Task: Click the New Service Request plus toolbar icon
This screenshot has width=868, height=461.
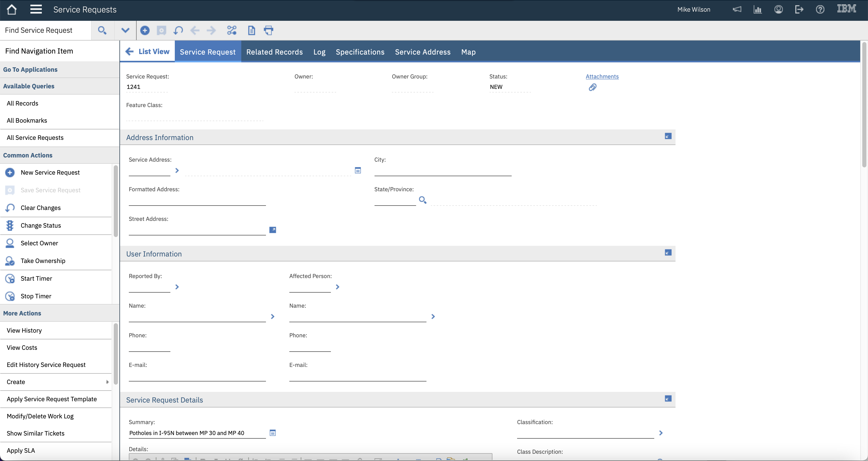Action: (145, 30)
